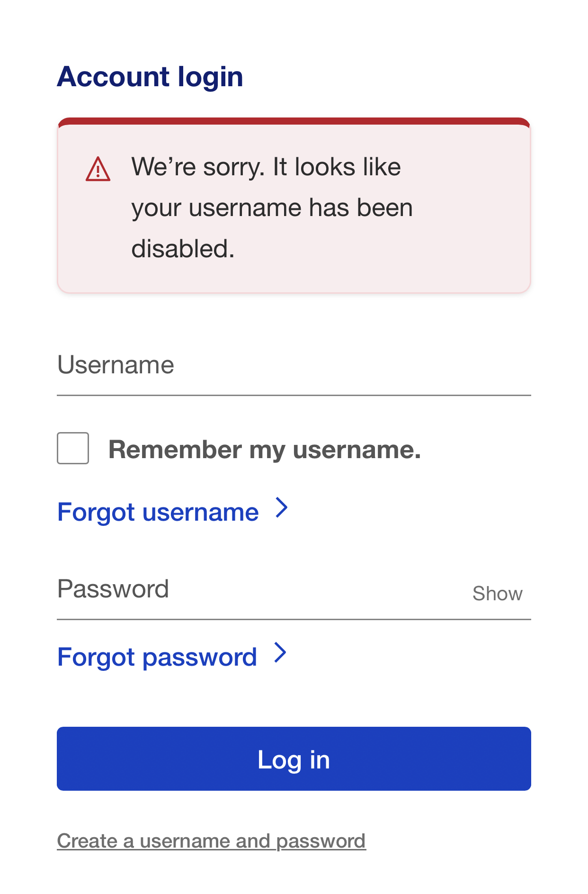This screenshot has height=894, width=588.
Task: Click the Account login heading
Action: 150,76
